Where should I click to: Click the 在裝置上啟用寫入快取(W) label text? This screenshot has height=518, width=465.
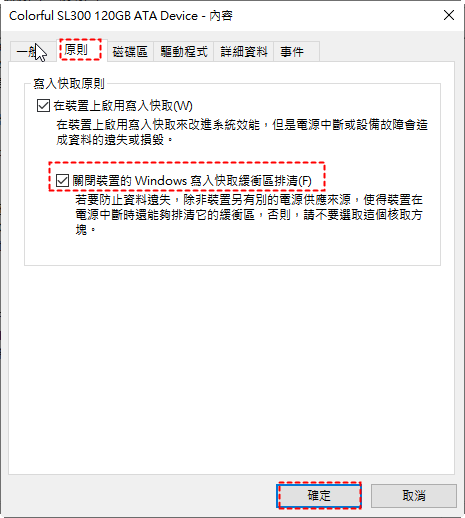pyautogui.click(x=123, y=106)
